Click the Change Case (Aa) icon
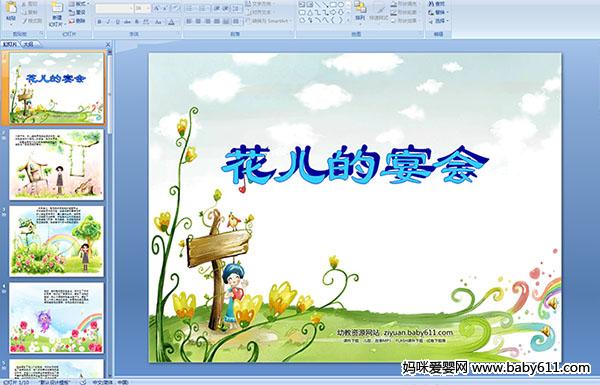The width and height of the screenshot is (600, 385). (158, 22)
